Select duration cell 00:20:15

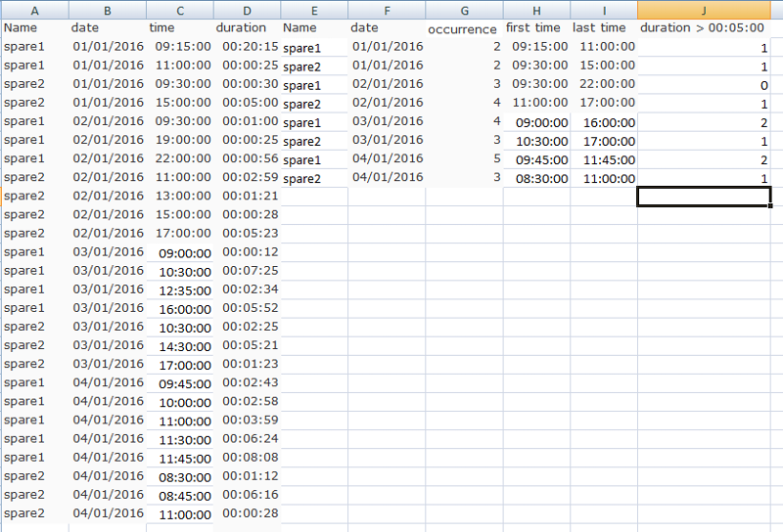point(248,47)
